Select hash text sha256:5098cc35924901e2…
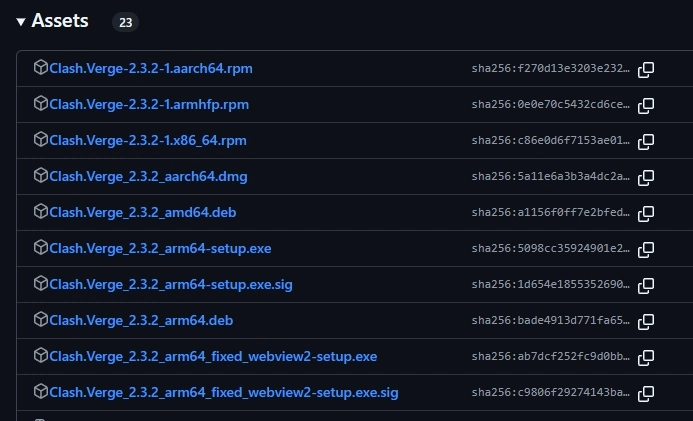Viewport: 693px width, 421px height. [551, 249]
